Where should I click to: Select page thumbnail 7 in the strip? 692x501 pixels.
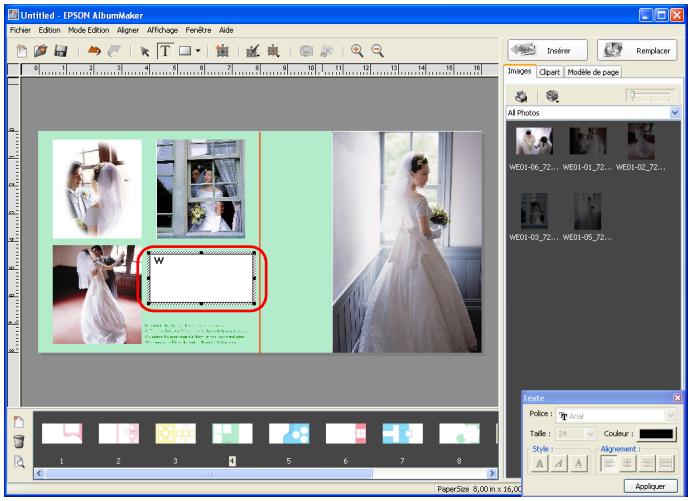pos(402,433)
